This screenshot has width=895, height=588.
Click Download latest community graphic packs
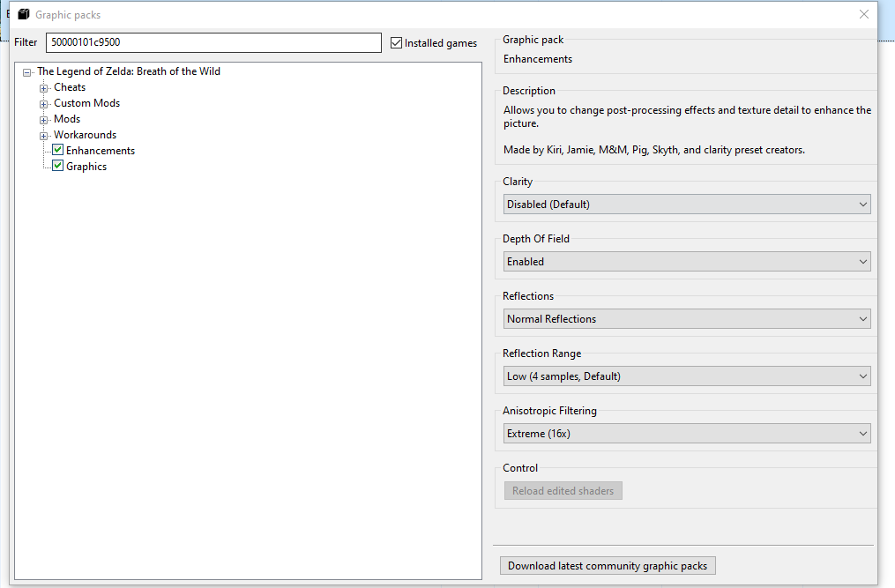608,566
